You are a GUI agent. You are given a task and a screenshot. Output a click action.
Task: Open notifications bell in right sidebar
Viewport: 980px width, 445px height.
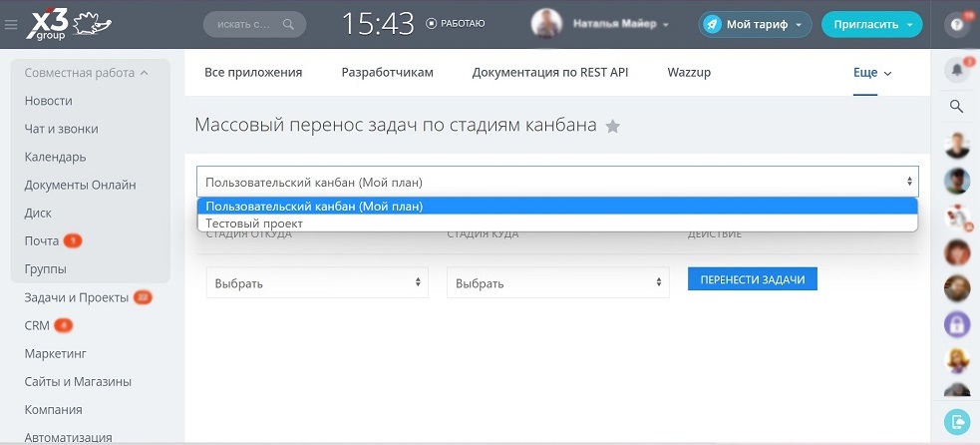point(957,70)
